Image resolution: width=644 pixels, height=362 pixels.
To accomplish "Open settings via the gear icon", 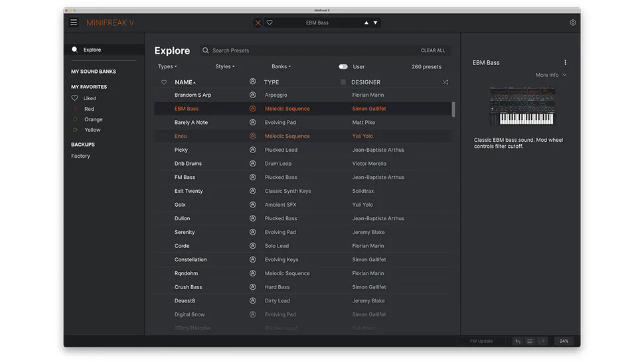I will pyautogui.click(x=572, y=23).
